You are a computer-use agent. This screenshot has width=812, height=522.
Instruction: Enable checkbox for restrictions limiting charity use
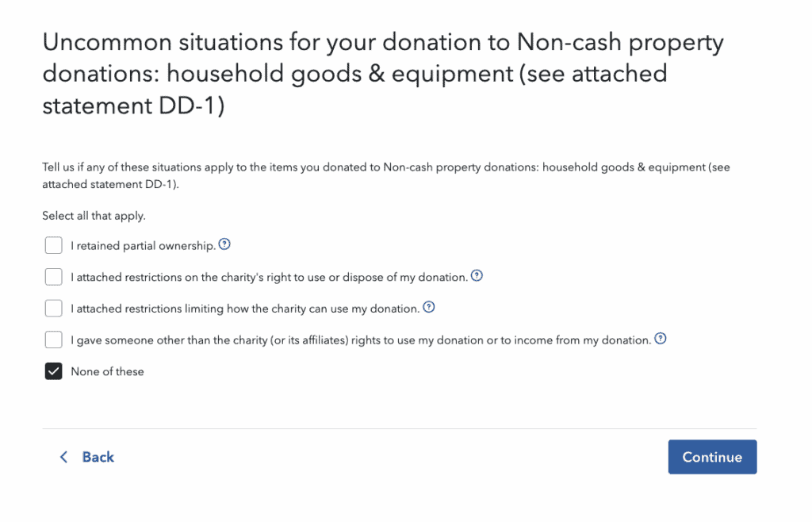pyautogui.click(x=53, y=309)
